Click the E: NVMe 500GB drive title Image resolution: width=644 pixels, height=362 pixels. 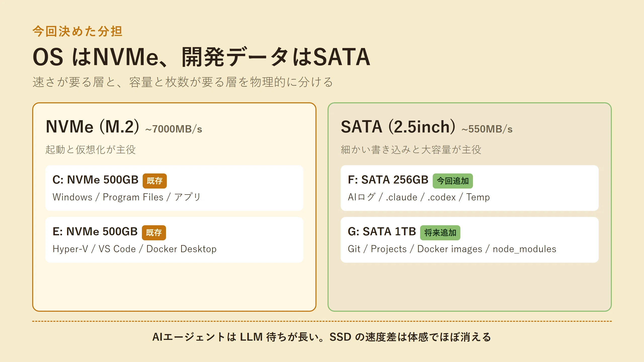pyautogui.click(x=95, y=232)
